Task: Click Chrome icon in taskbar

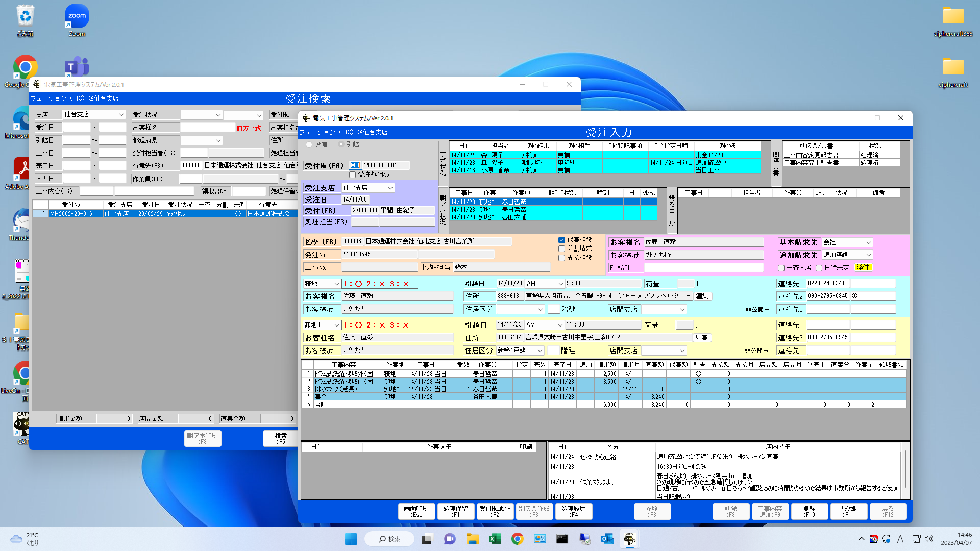Action: coord(517,539)
